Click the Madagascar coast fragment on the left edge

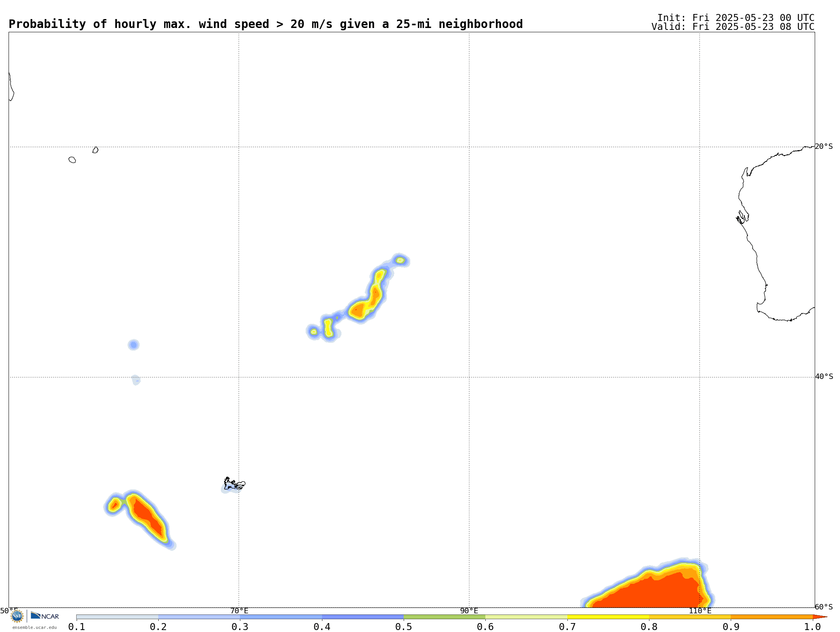11,87
